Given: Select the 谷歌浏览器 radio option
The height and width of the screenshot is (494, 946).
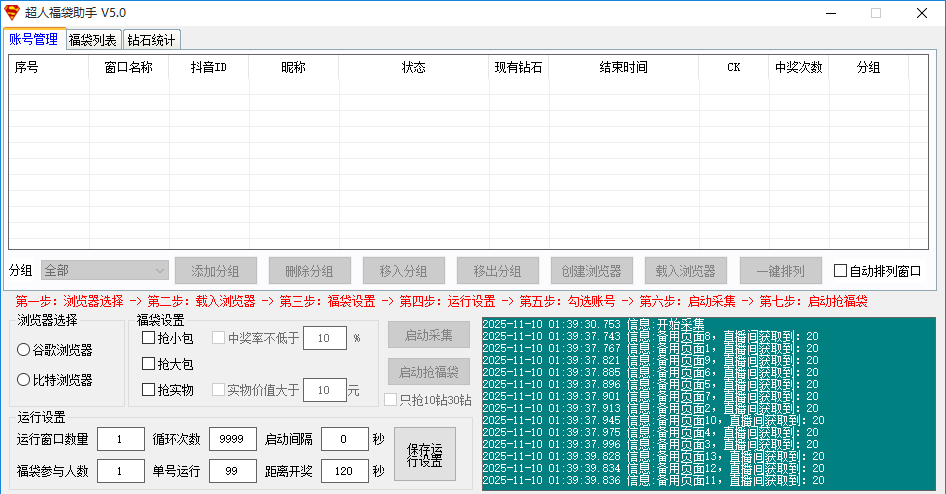Looking at the screenshot, I should (x=24, y=350).
